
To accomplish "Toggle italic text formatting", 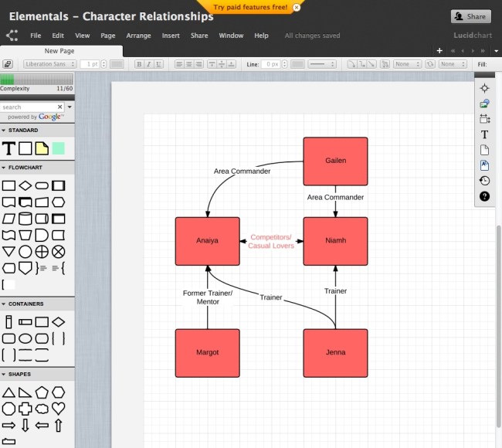I will pyautogui.click(x=148, y=64).
